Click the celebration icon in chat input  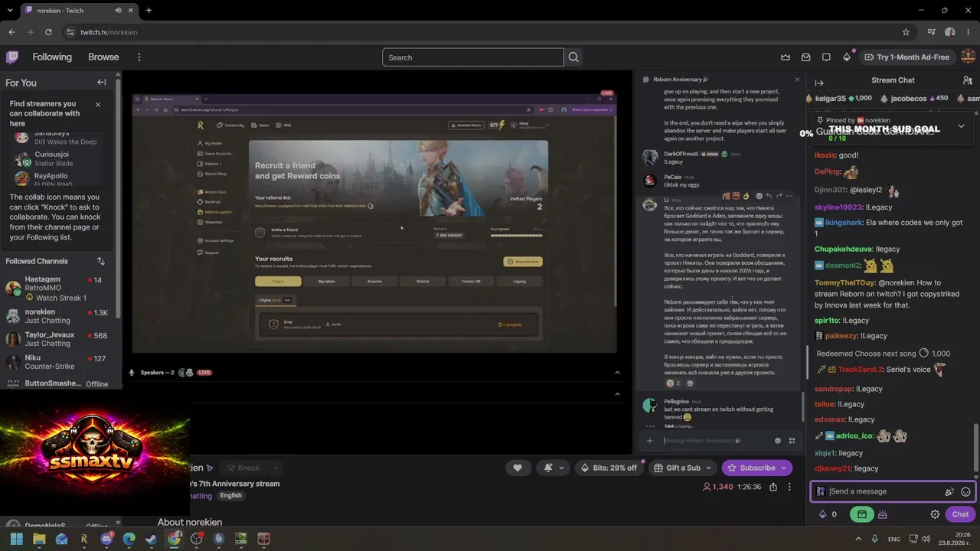(x=949, y=492)
